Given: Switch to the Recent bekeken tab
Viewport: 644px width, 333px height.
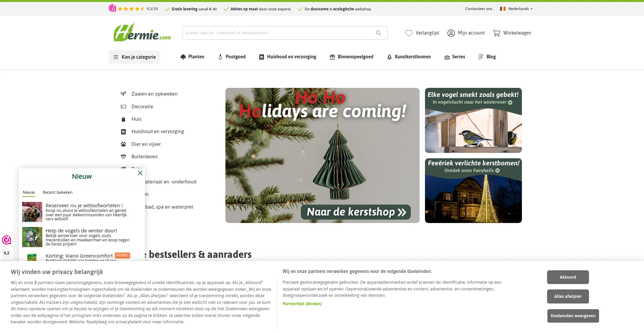Looking at the screenshot, I should [58, 192].
